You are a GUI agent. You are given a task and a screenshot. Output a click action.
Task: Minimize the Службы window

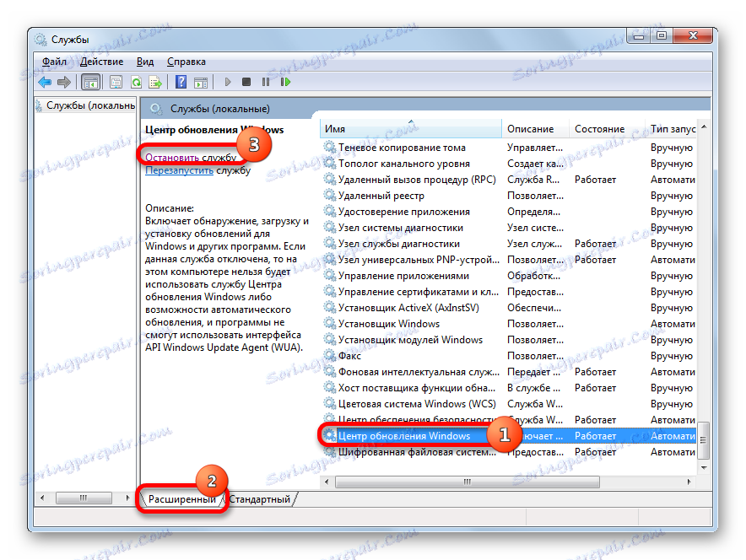click(639, 35)
